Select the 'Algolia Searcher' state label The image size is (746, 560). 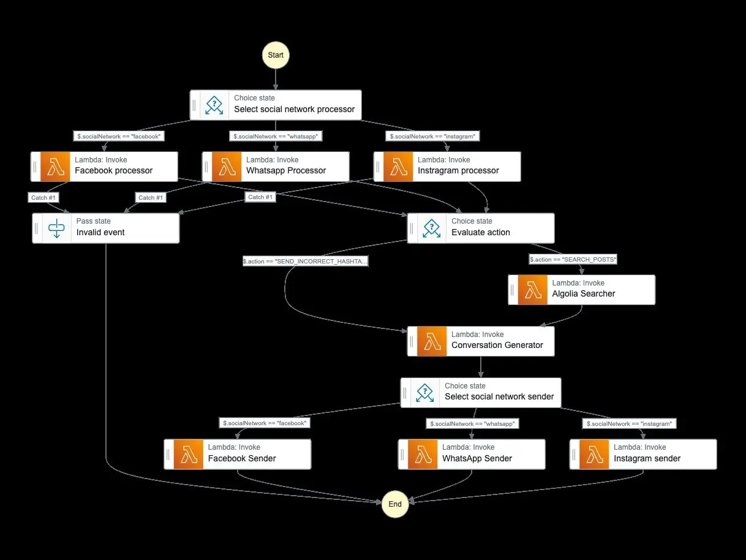pyautogui.click(x=584, y=293)
